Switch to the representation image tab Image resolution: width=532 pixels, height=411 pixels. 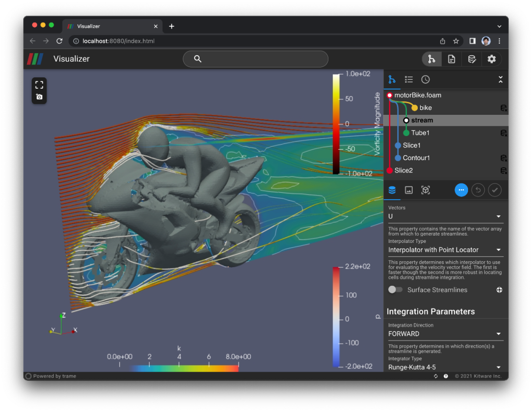[x=408, y=190]
